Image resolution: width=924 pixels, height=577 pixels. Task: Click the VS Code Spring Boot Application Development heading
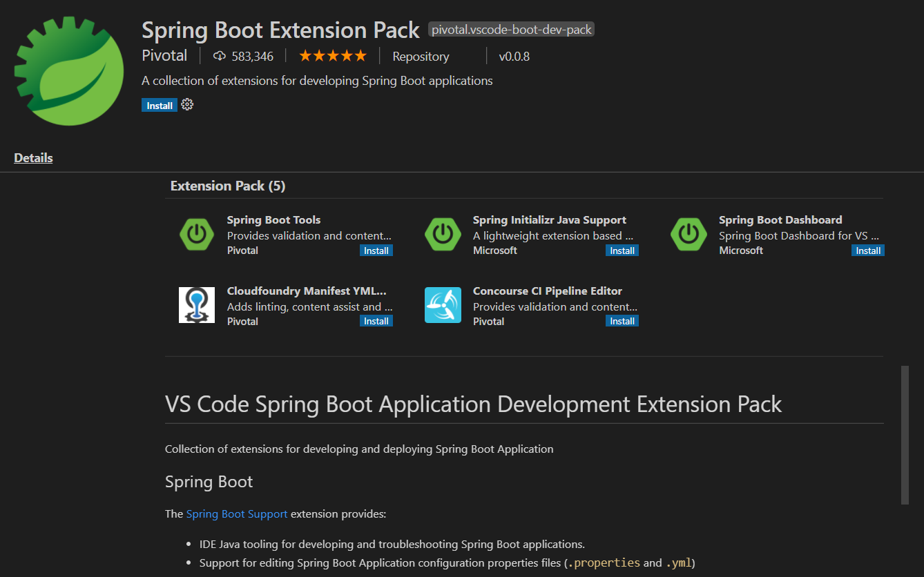click(474, 404)
